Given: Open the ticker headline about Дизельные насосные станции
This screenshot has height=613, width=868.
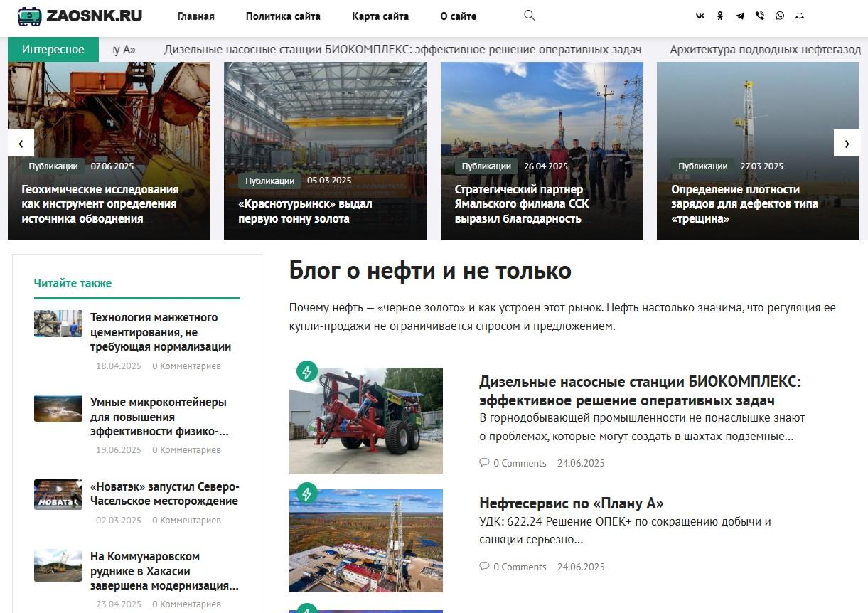Looking at the screenshot, I should [x=403, y=49].
